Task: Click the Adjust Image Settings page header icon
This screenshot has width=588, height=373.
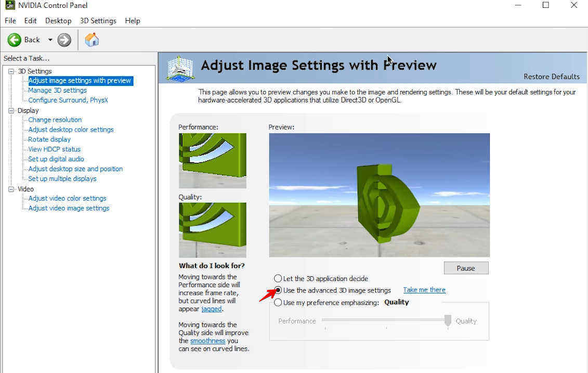Action: pyautogui.click(x=179, y=67)
